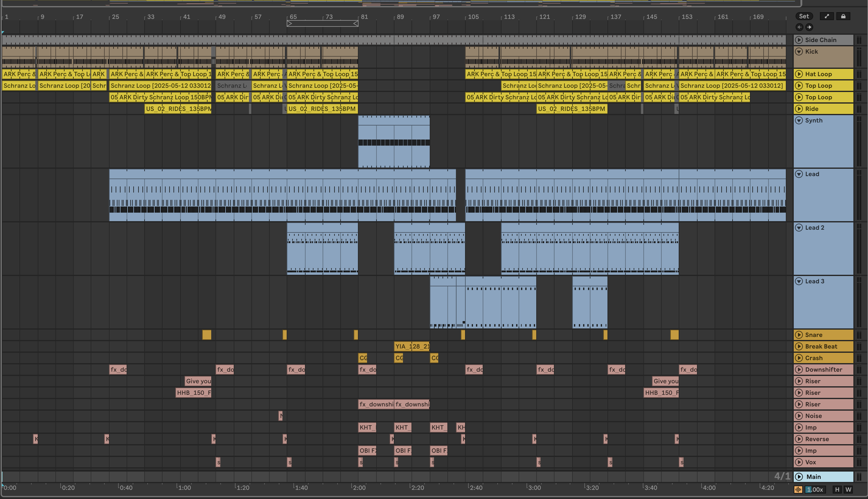This screenshot has width=868, height=499.
Task: Click the H optimize height button
Action: pyautogui.click(x=837, y=489)
